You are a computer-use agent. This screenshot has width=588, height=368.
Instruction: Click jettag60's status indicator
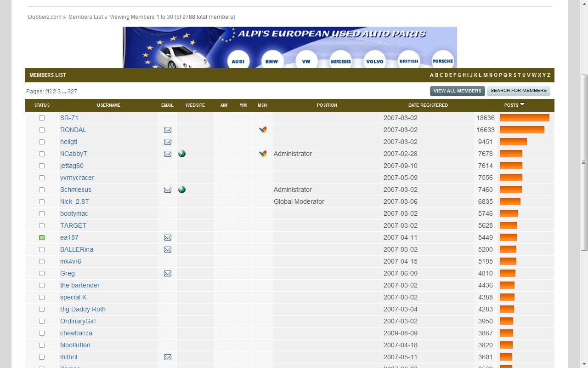click(x=42, y=166)
